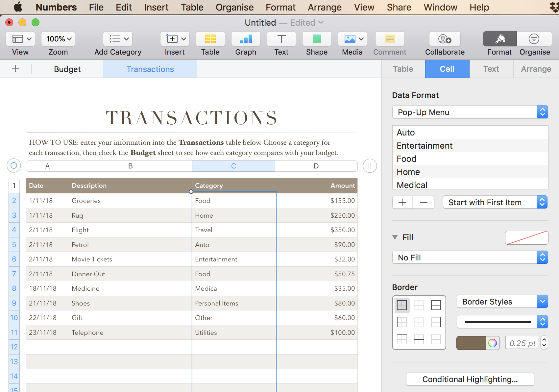Select the inner vertical border option
559x392 pixels.
click(419, 322)
